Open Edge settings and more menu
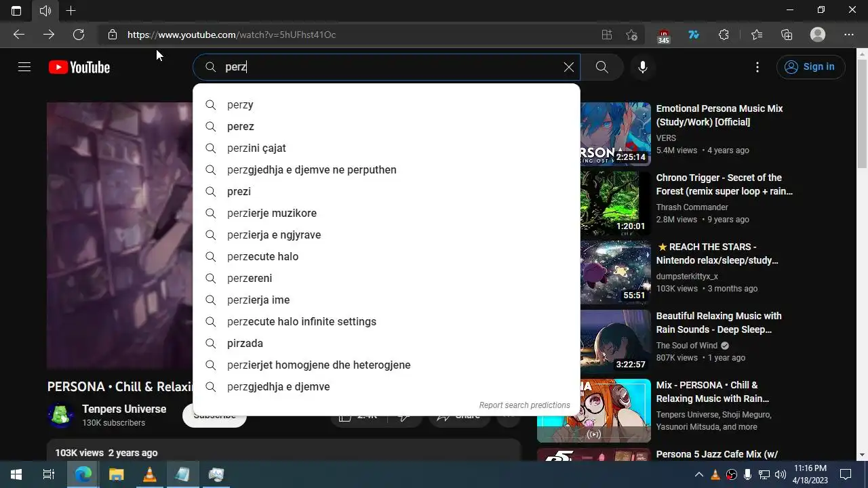868x488 pixels. (x=849, y=35)
